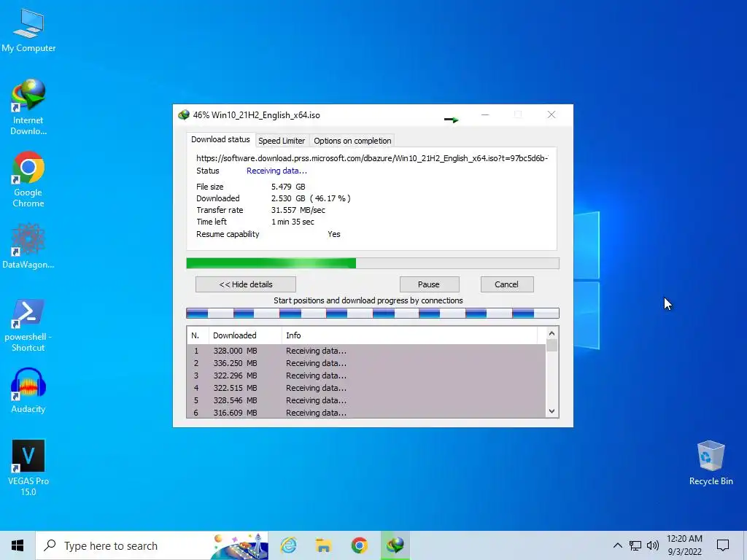Close the download progress window
Image resolution: width=747 pixels, height=560 pixels.
pyautogui.click(x=551, y=114)
